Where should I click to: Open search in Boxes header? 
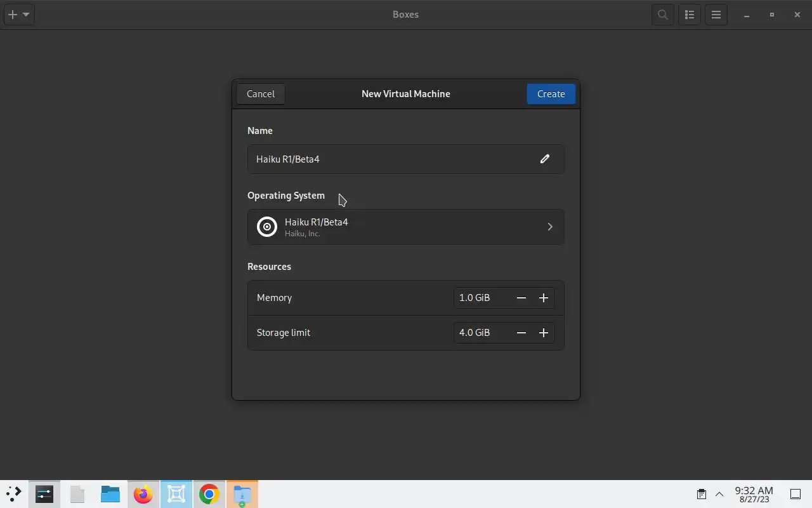click(663, 15)
